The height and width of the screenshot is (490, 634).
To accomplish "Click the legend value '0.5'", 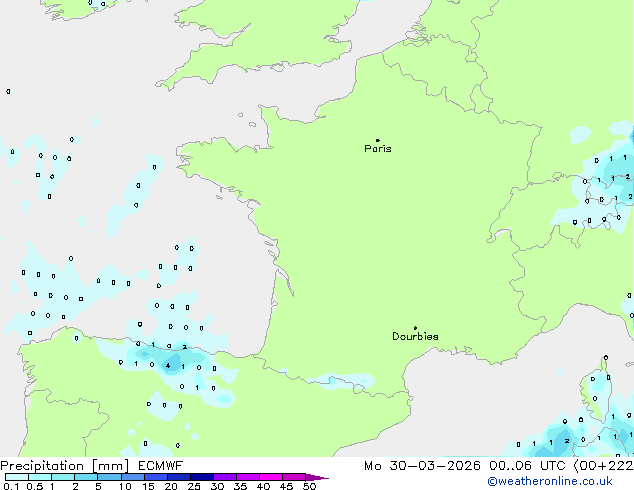I will pyautogui.click(x=35, y=486).
